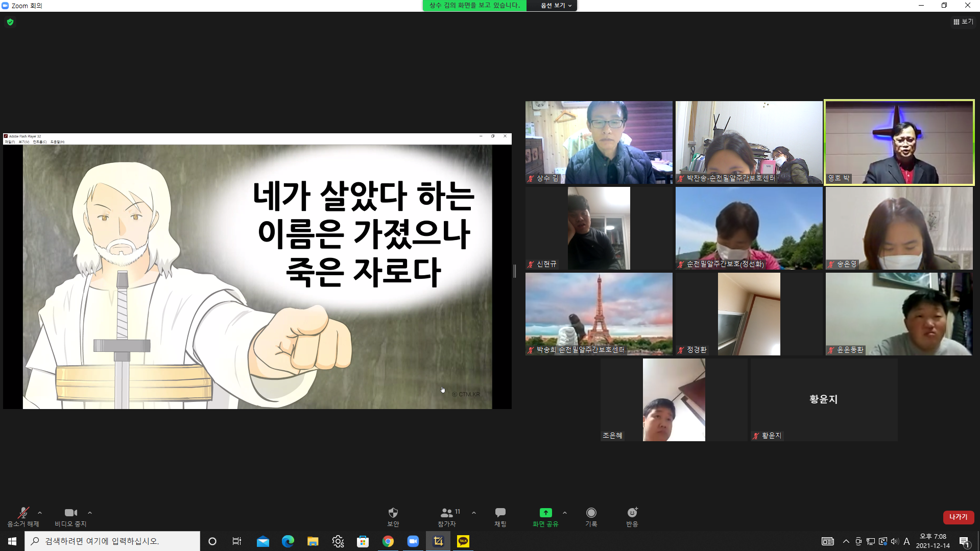Show hidden system tray icons
980x551 pixels.
(846, 541)
